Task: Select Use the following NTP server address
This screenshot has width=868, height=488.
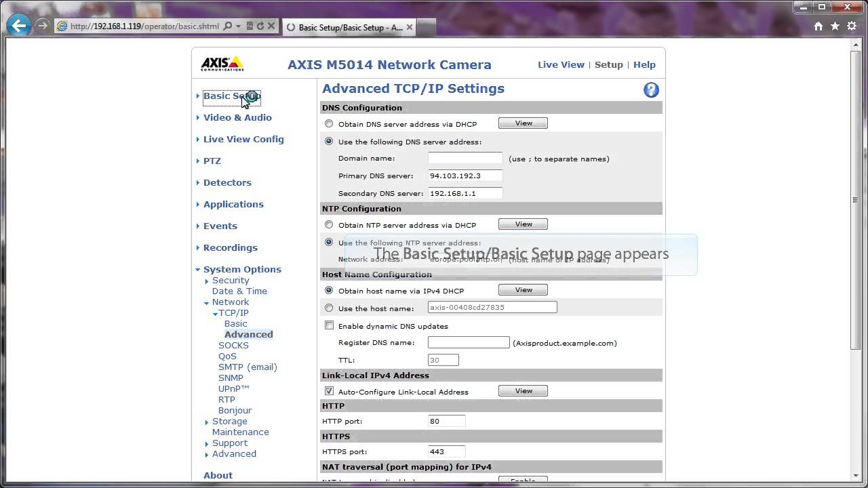Action: coord(329,243)
